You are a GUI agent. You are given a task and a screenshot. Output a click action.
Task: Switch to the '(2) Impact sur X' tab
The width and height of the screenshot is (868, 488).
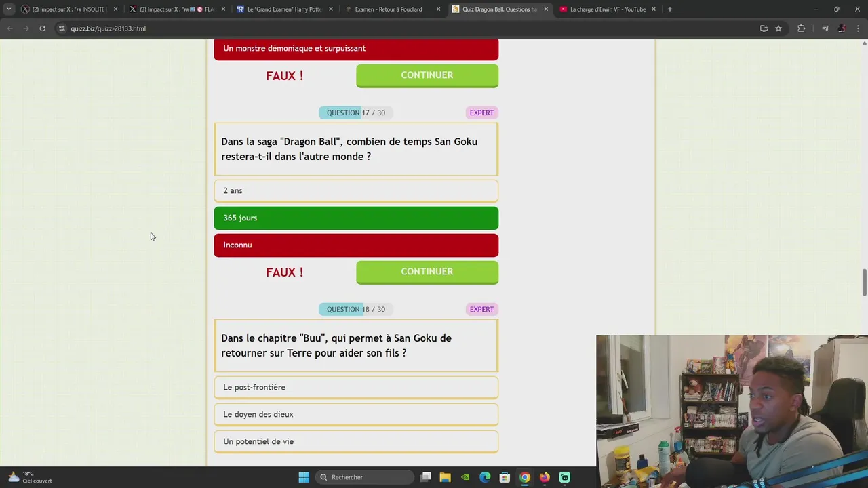pos(68,9)
